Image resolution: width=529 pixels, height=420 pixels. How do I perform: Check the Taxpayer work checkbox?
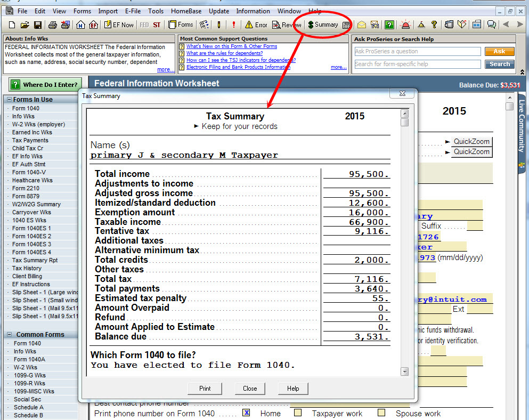pos(298,413)
